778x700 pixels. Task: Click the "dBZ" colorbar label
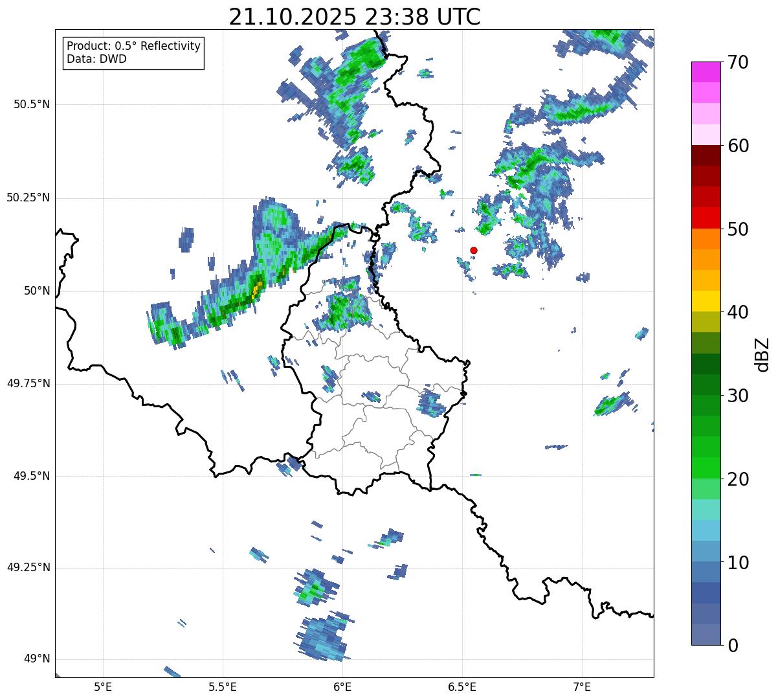click(x=763, y=354)
